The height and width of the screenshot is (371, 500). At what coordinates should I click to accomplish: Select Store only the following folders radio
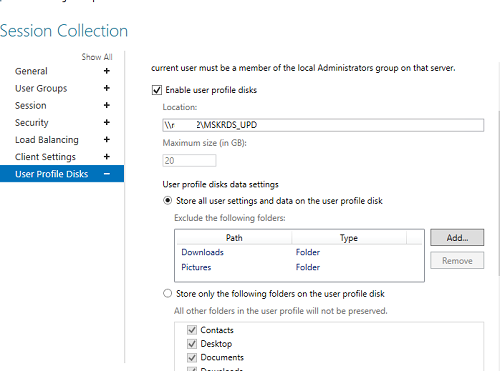pyautogui.click(x=167, y=293)
